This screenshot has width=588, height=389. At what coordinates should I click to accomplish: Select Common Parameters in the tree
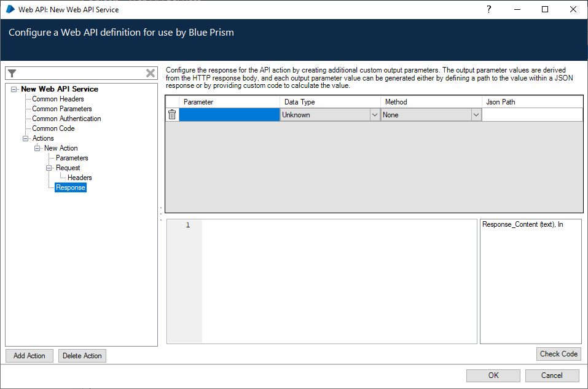[62, 109]
